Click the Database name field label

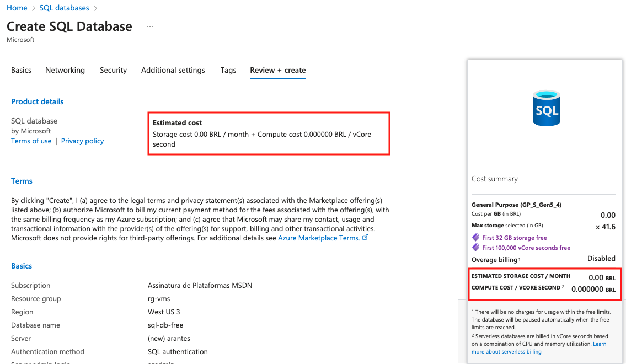tap(35, 325)
